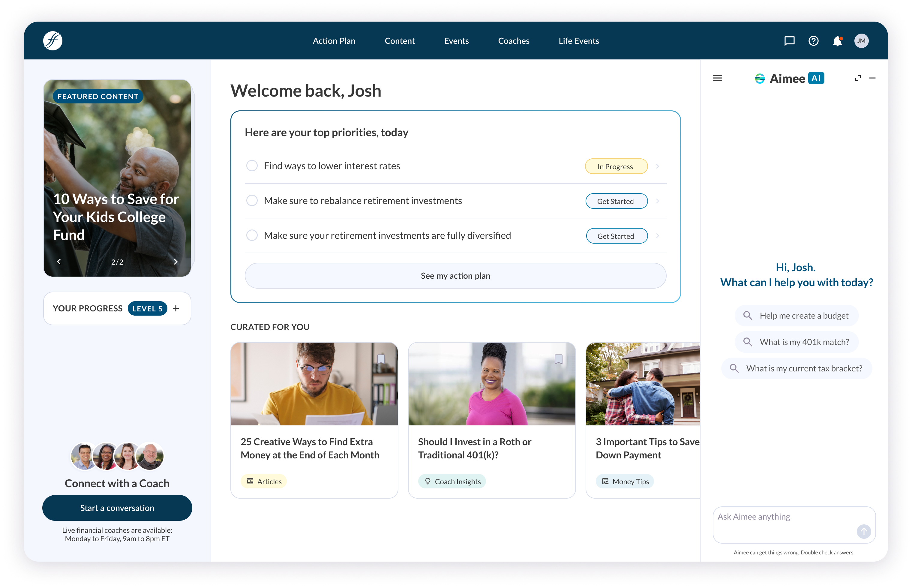This screenshot has width=912, height=588.
Task: Open the Aimee hamburger menu
Action: pyautogui.click(x=717, y=78)
